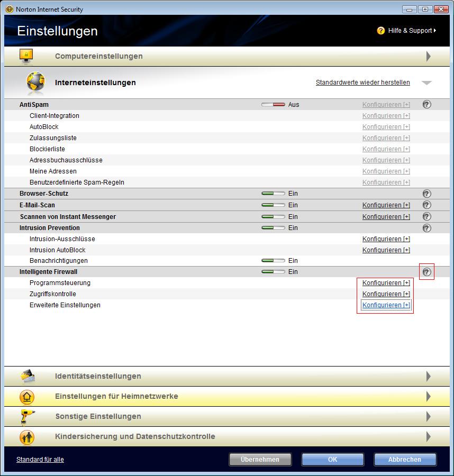Image resolution: width=454 pixels, height=476 pixels.
Task: Click the Benachrichtigungen label
Action: (x=59, y=260)
